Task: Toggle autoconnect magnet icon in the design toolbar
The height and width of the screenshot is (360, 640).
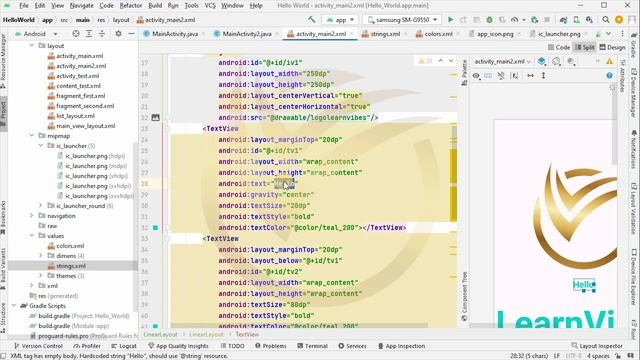Action: [x=501, y=76]
